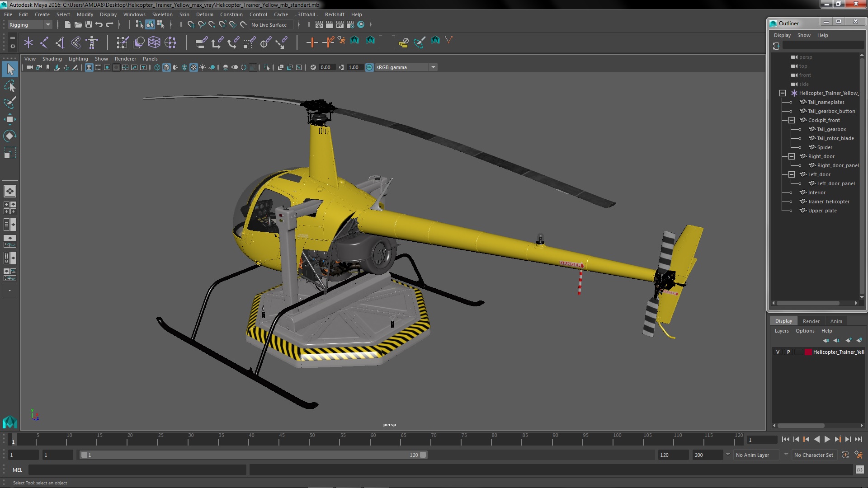Activate the Rotate tool in toolbox
The width and height of the screenshot is (868, 488).
coord(10,136)
